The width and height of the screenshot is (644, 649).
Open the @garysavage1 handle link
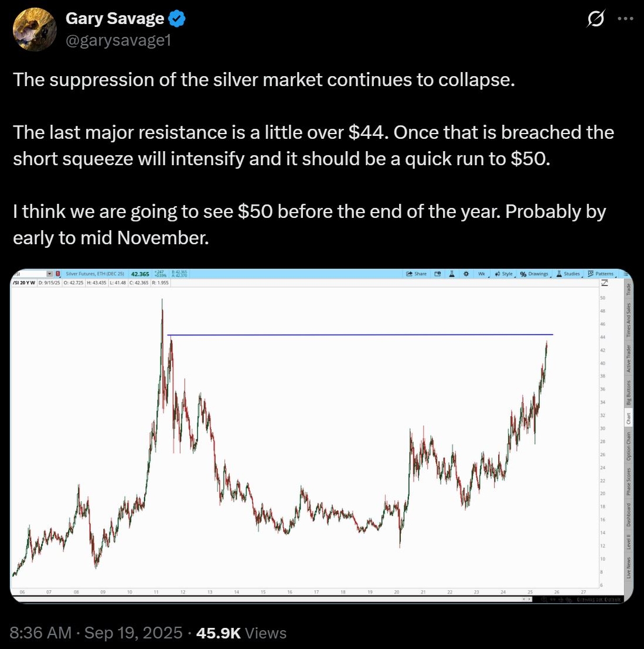click(118, 40)
